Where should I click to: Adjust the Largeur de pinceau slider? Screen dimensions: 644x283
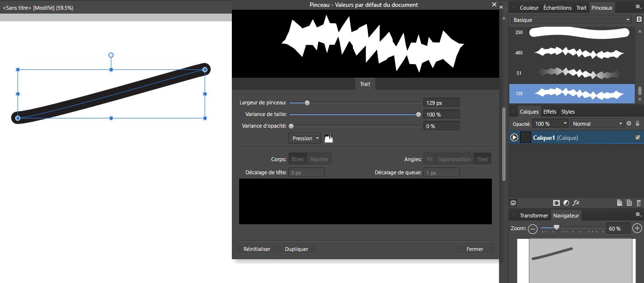307,103
